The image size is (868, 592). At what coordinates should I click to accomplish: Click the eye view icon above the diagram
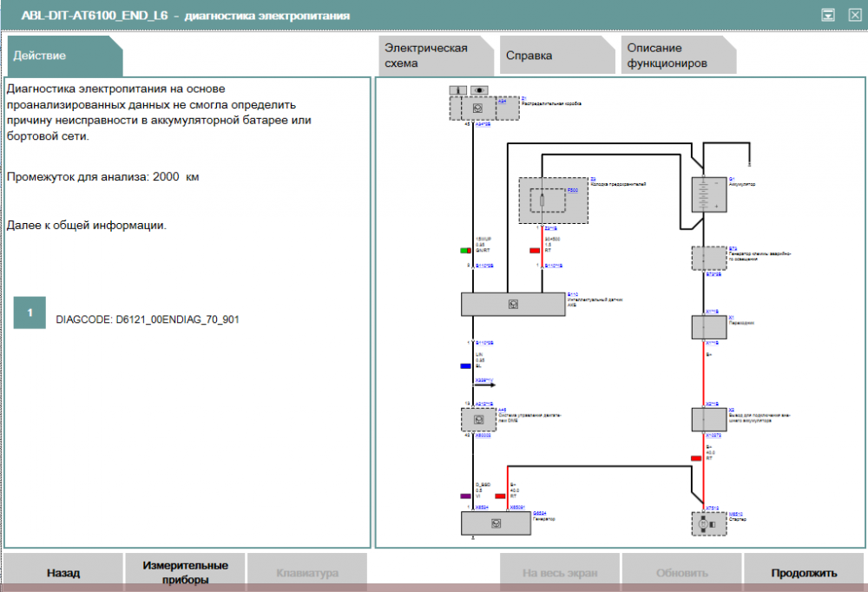click(x=479, y=89)
